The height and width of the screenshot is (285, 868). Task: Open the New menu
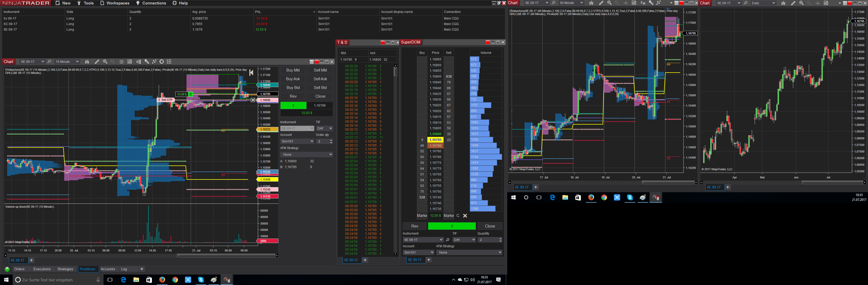63,3
